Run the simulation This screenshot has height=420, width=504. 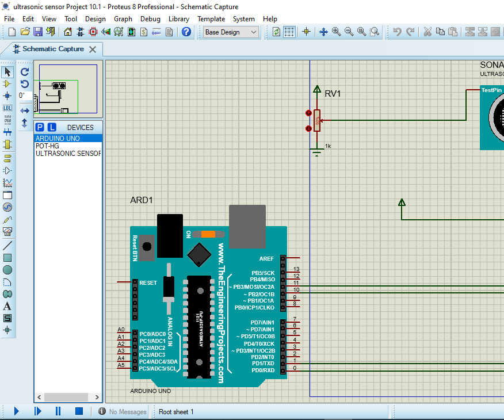click(16, 411)
